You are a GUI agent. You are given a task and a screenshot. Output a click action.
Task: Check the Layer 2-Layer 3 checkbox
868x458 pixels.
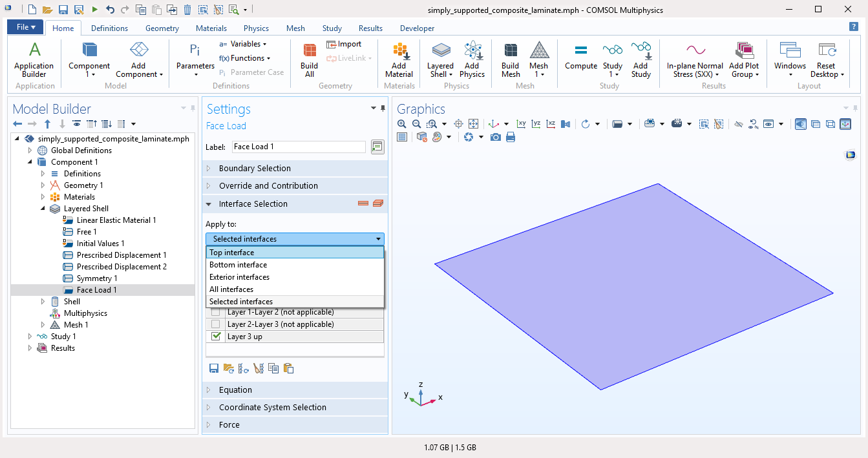click(x=216, y=324)
